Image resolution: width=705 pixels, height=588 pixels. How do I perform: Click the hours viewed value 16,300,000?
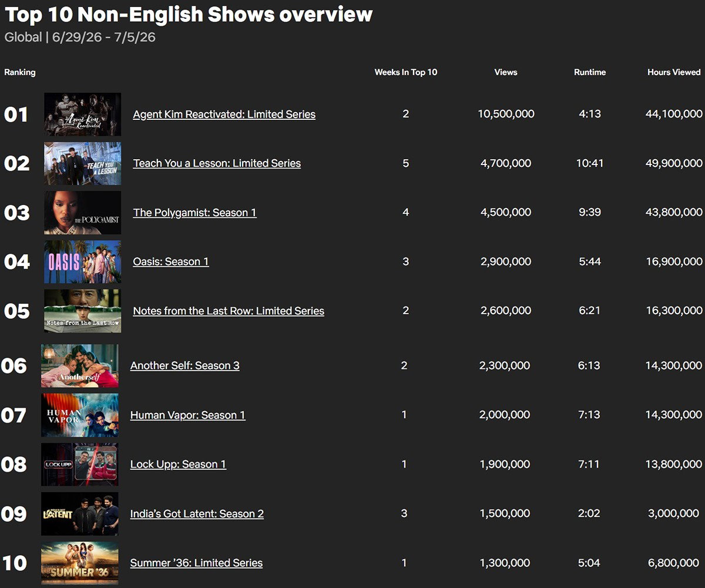point(674,310)
